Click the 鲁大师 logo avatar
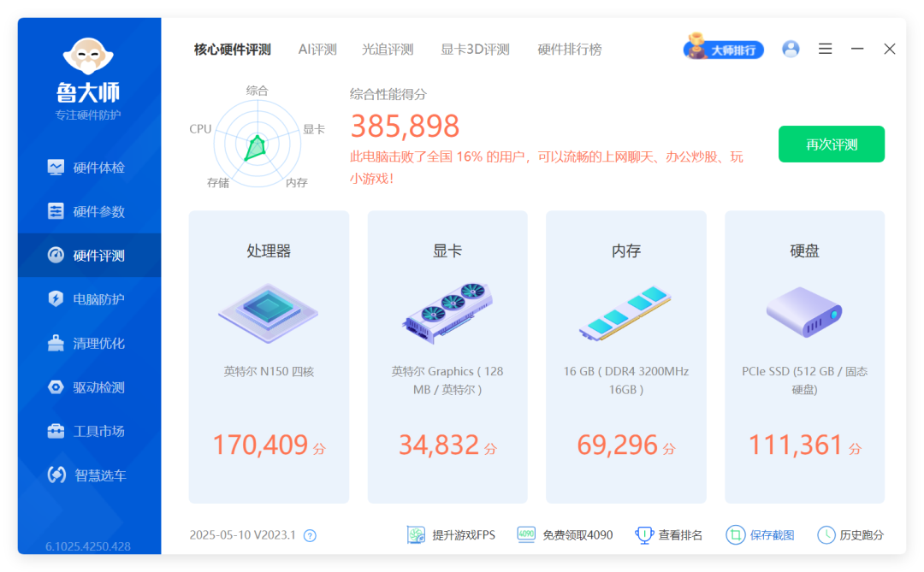The image size is (924, 572). (88, 56)
